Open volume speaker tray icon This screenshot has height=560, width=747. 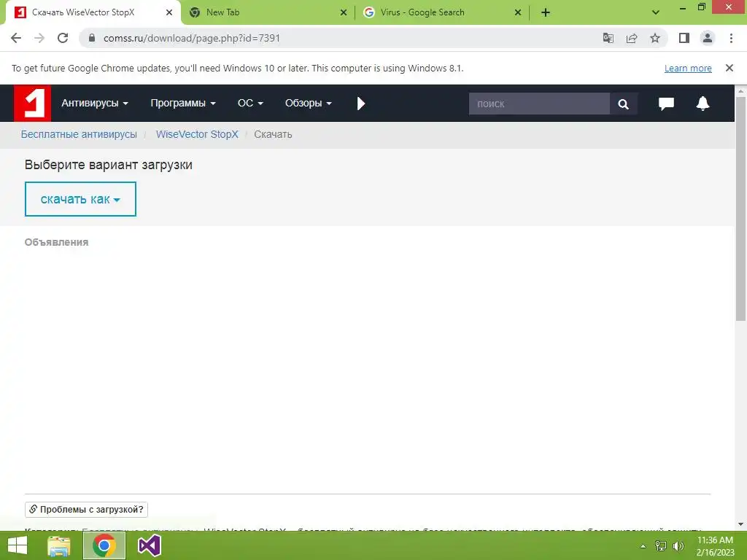678,546
